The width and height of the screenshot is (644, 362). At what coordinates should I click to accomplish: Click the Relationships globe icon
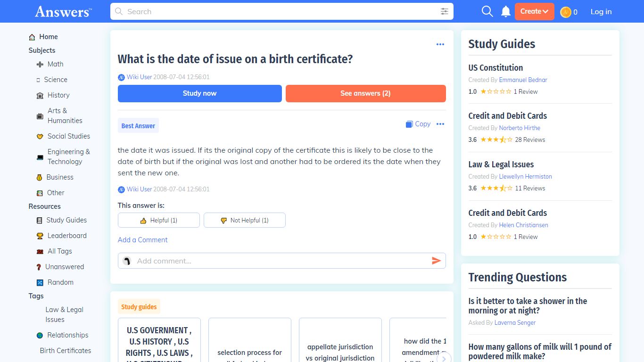tap(40, 336)
